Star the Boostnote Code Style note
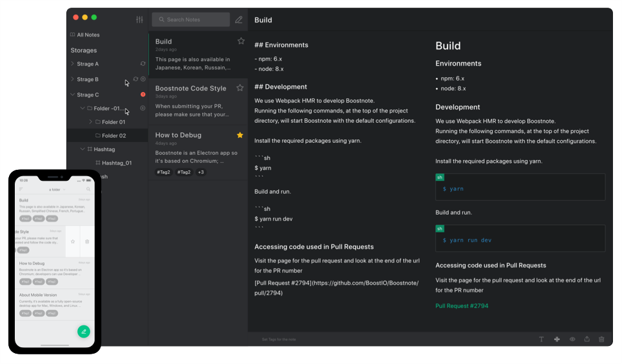Image resolution: width=622 pixels, height=364 pixels. 240,88
